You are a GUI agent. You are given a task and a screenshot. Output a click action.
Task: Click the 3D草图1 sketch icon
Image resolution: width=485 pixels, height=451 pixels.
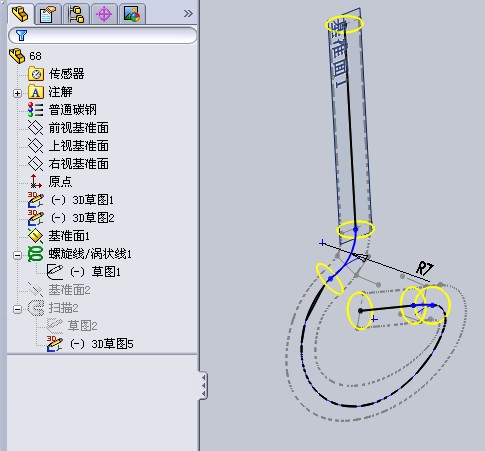tap(35, 199)
